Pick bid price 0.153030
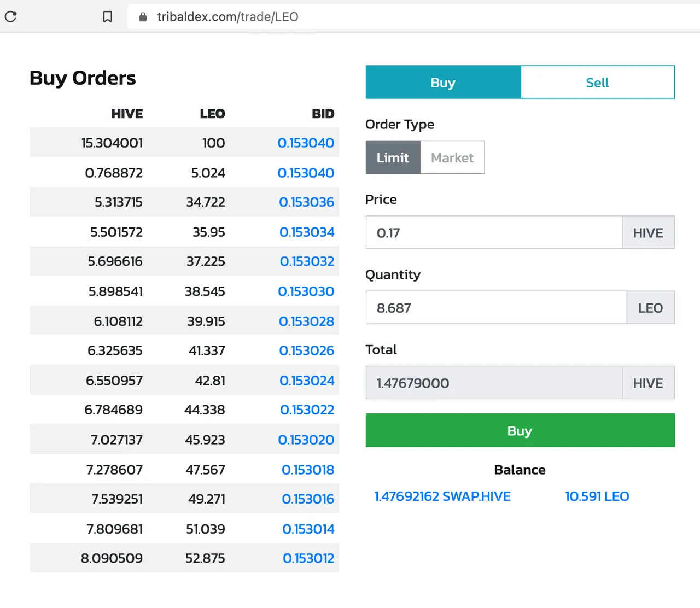The image size is (700, 608). [x=306, y=291]
